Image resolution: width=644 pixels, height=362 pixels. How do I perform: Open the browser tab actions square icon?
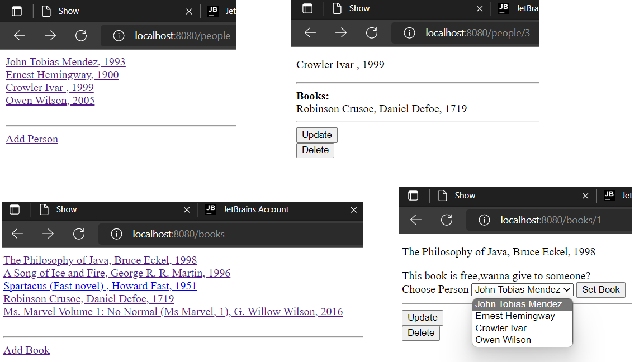pyautogui.click(x=17, y=11)
